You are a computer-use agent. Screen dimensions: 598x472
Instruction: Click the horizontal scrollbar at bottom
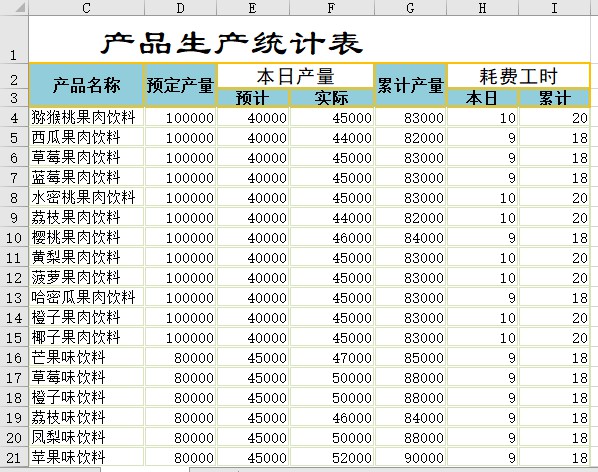coord(394,470)
